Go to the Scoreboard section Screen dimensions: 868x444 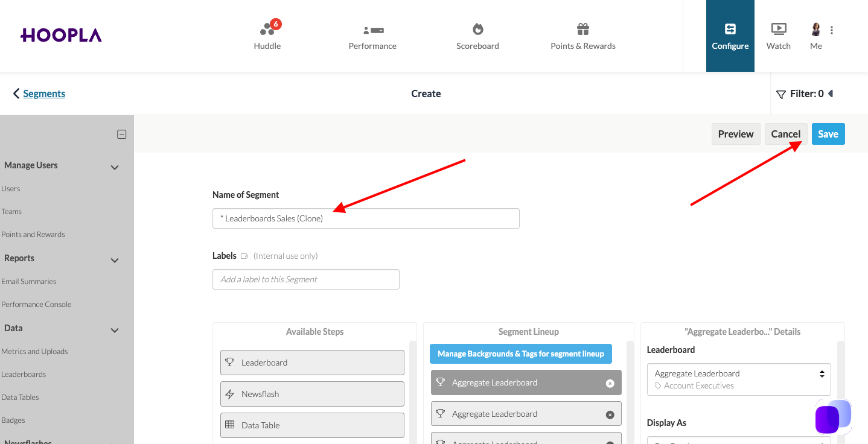(477, 36)
